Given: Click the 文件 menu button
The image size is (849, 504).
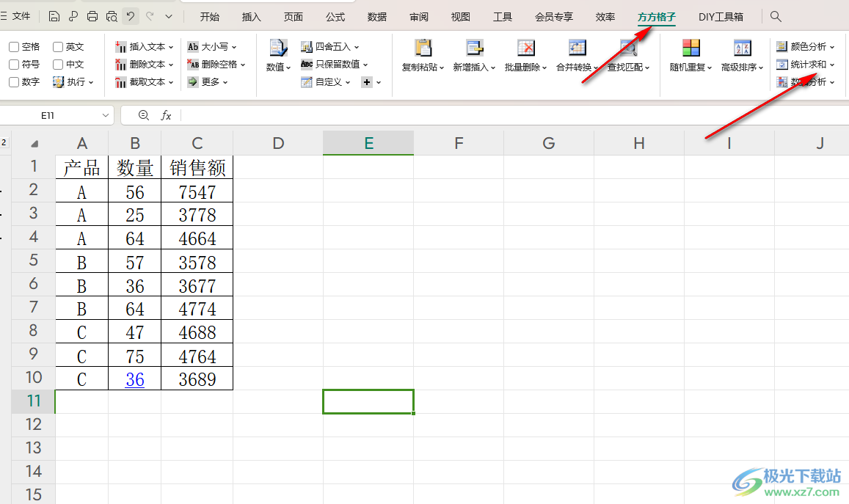Looking at the screenshot, I should pos(16,16).
